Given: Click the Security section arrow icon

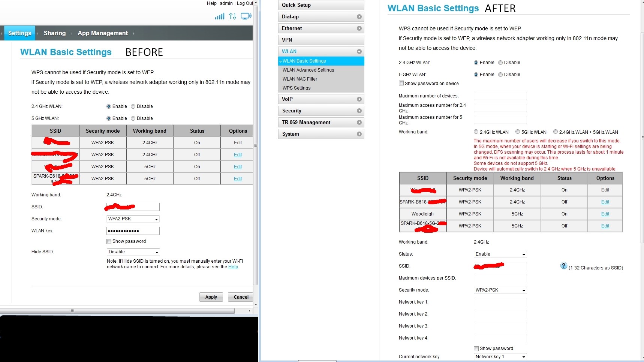Looking at the screenshot, I should point(359,111).
